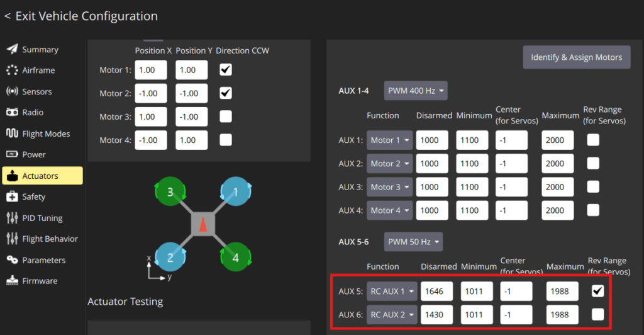
Task: Click Exit Vehicle Configuration back link
Action: [81, 16]
